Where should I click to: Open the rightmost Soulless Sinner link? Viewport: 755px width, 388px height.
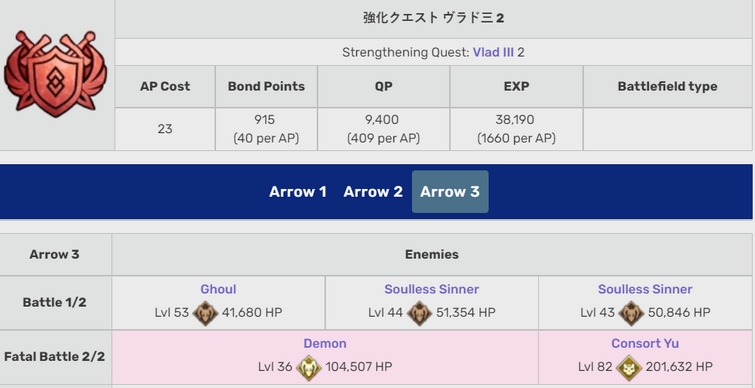pos(645,289)
